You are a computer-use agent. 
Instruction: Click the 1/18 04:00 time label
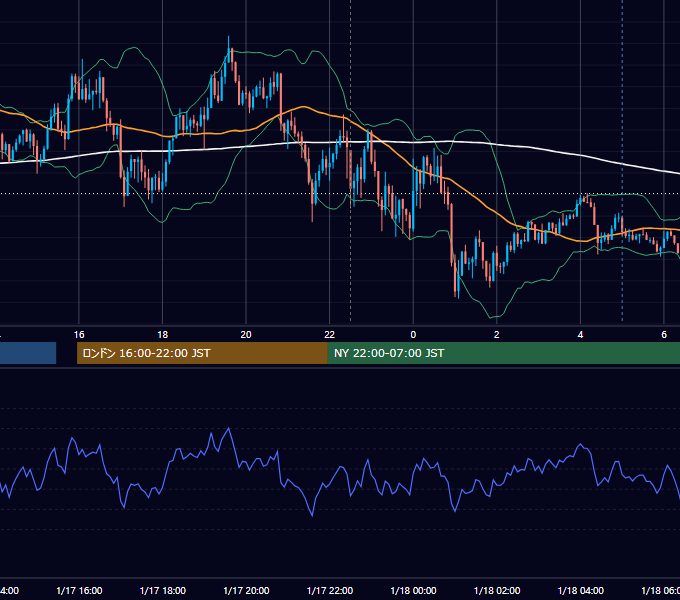click(x=581, y=590)
